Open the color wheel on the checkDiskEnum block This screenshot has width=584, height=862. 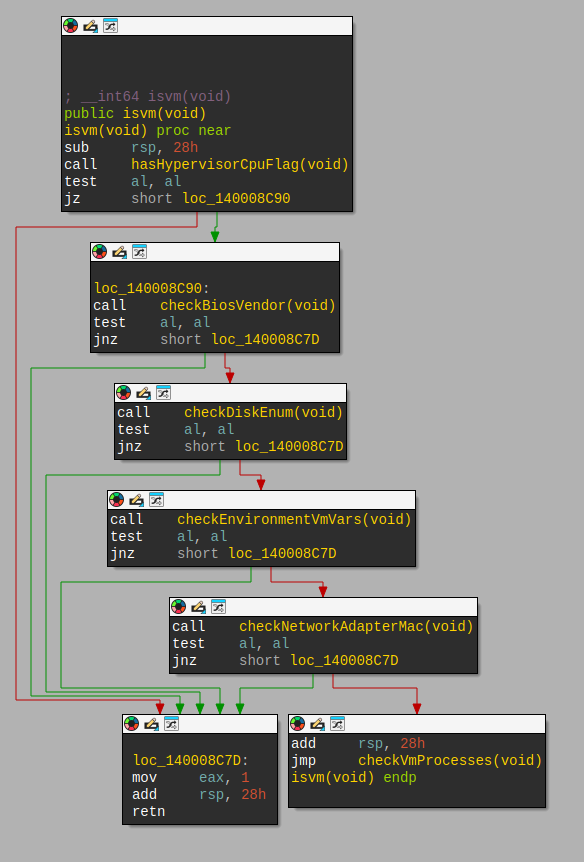coord(124,393)
